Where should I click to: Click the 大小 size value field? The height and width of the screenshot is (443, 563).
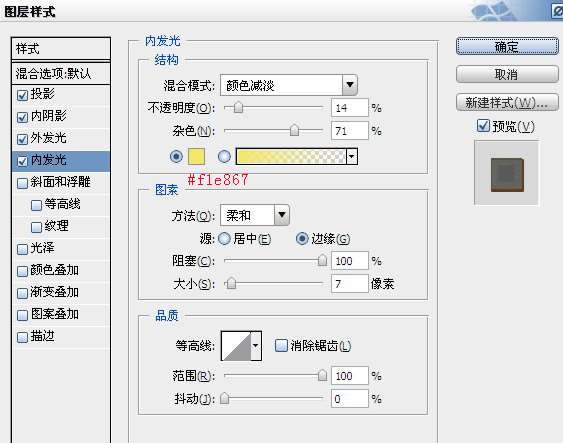coord(349,284)
